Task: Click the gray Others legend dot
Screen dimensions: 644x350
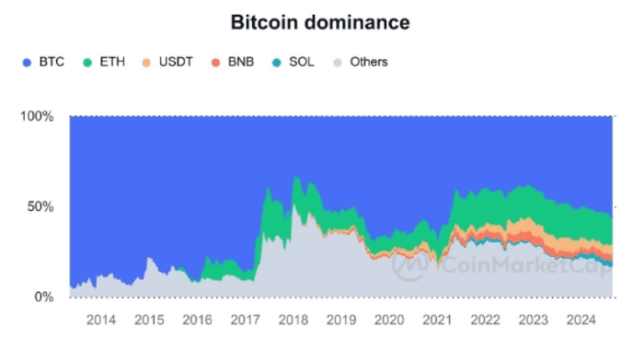Action: (x=338, y=63)
